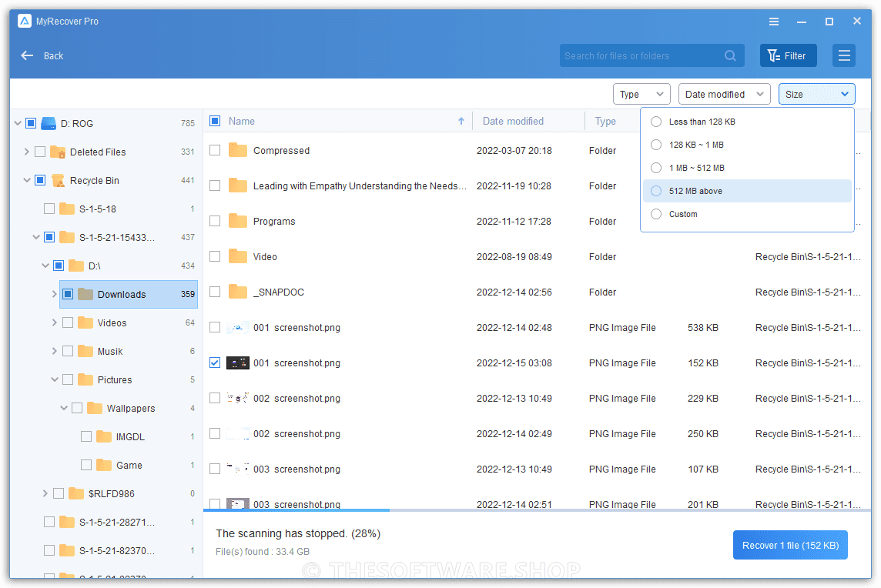
Task: Click the D: ROG drive icon
Action: coord(49,123)
